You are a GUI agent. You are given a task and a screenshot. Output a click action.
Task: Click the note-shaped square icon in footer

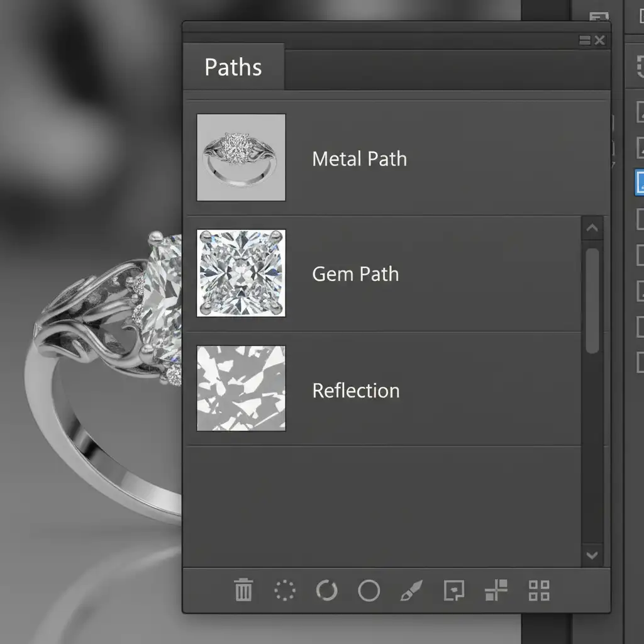click(453, 591)
